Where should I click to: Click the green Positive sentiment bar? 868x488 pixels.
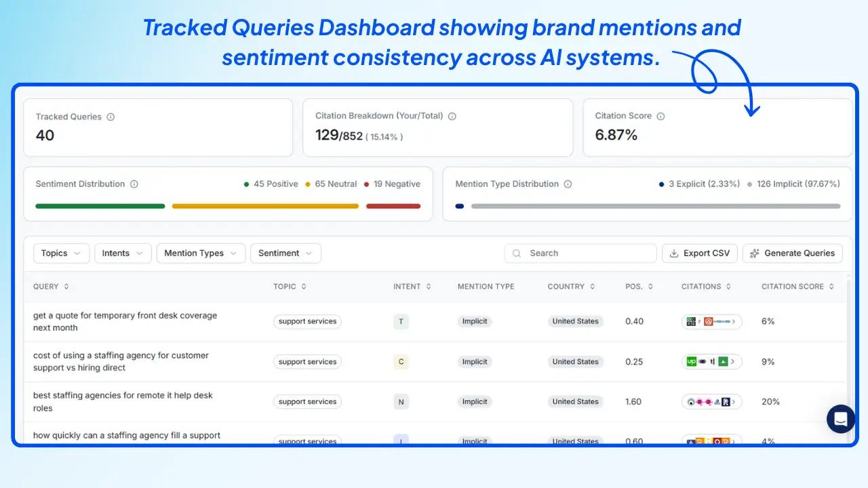click(x=100, y=205)
